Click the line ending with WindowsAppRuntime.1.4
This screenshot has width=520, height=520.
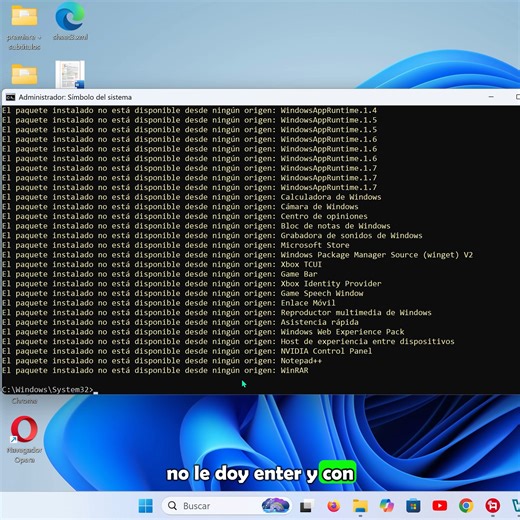189,110
